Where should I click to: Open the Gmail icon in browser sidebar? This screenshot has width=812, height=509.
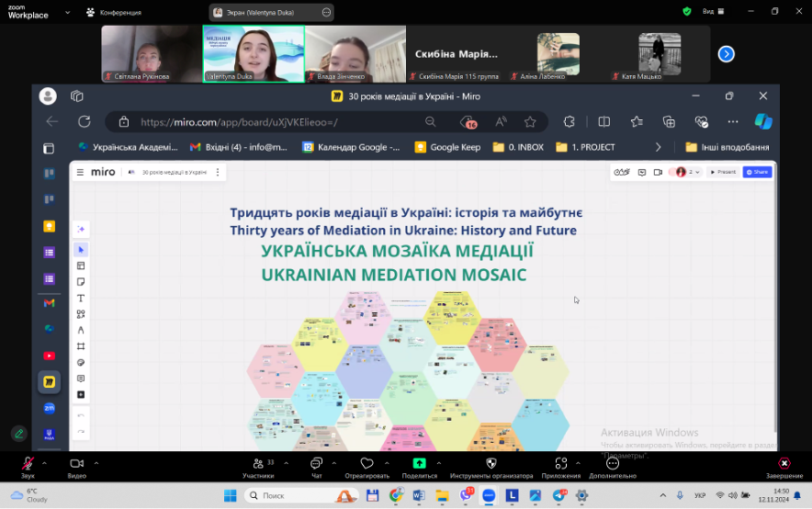(50, 303)
